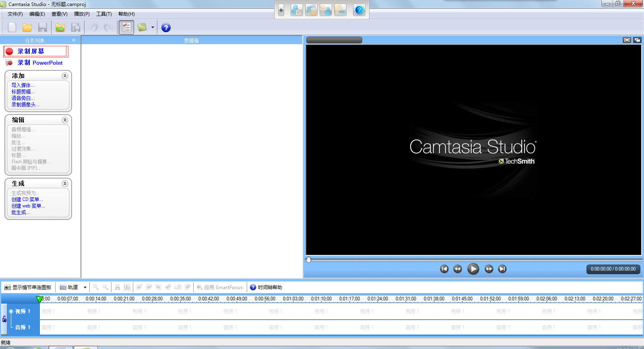
Task: Toggle the task list view button
Action: 126,27
